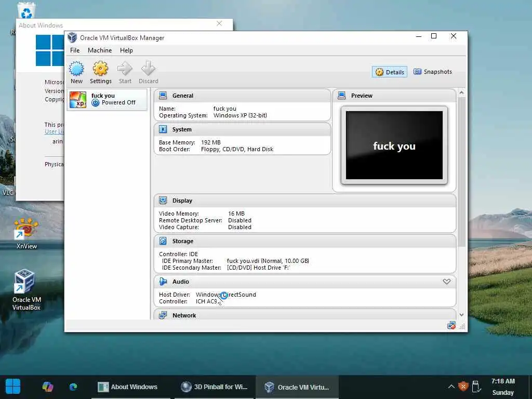This screenshot has height=399, width=532.
Task: Click the General section icon
Action: [x=163, y=96]
